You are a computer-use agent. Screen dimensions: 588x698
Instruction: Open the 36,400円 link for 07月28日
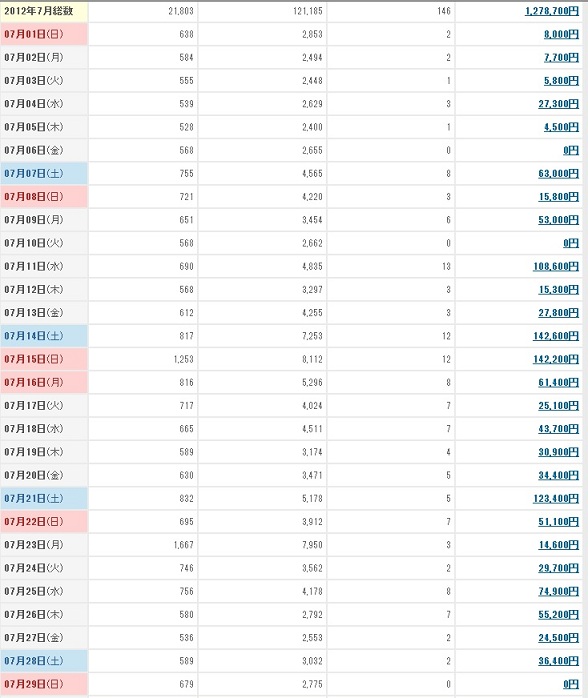pos(559,661)
